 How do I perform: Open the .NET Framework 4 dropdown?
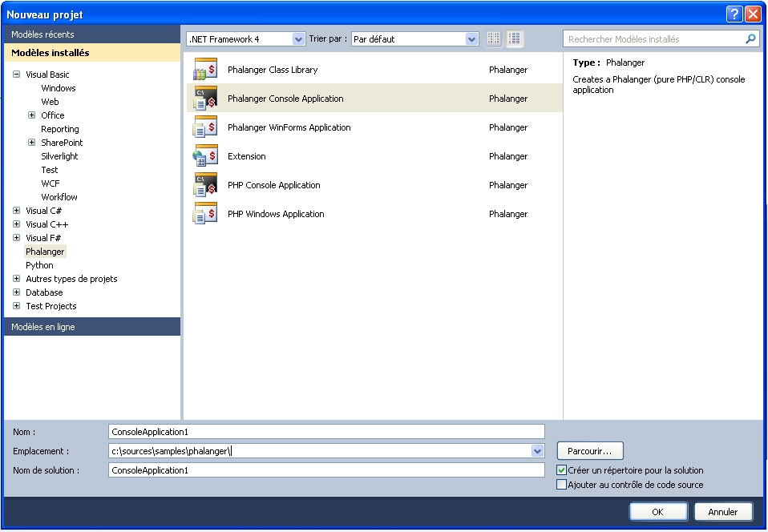coord(298,38)
